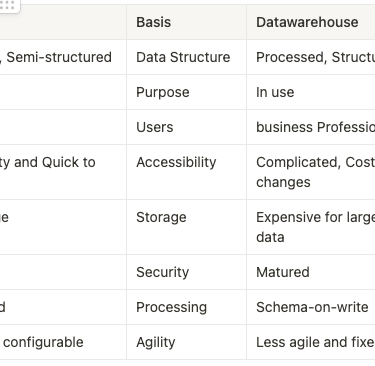Viewport: 375px width, 366px height.
Task: Click the Expensive for large data cell
Action: [x=311, y=227]
